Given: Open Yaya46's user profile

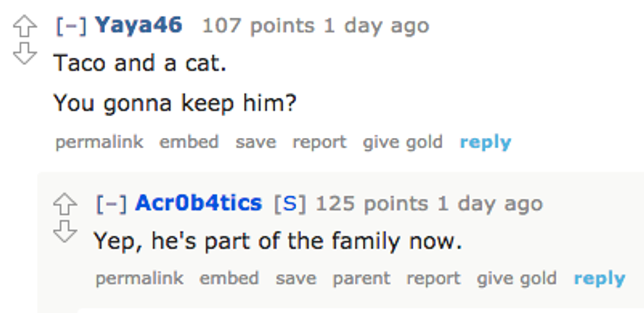Looking at the screenshot, I should (x=139, y=26).
